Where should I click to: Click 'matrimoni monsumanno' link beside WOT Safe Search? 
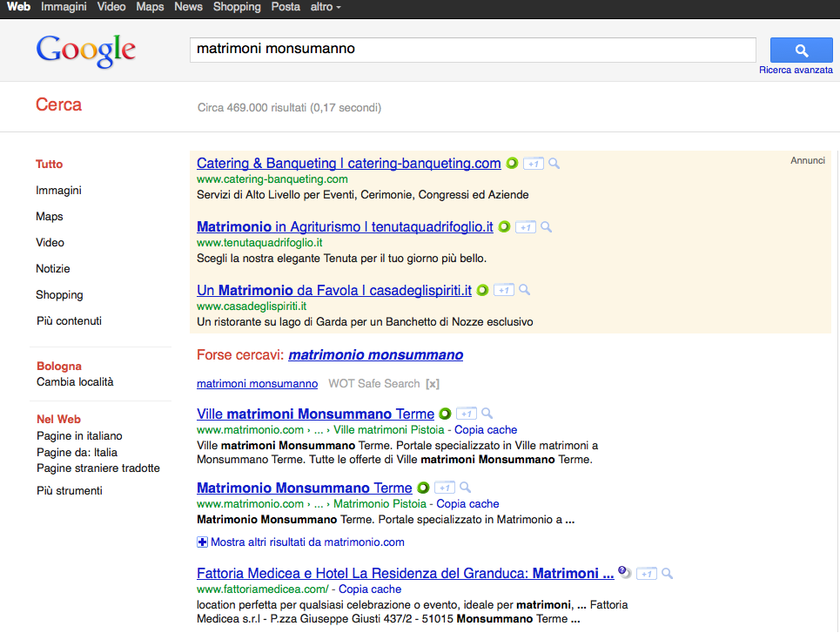pyautogui.click(x=257, y=384)
